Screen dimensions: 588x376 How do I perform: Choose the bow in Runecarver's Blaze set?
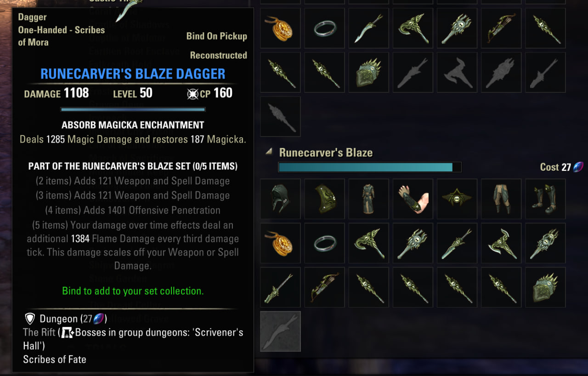click(x=324, y=287)
